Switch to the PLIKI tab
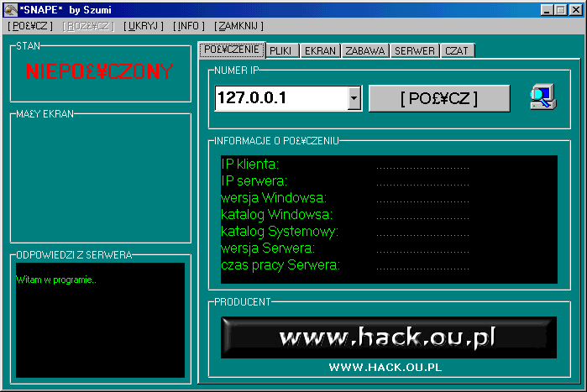This screenshot has height=392, width=587. [281, 51]
